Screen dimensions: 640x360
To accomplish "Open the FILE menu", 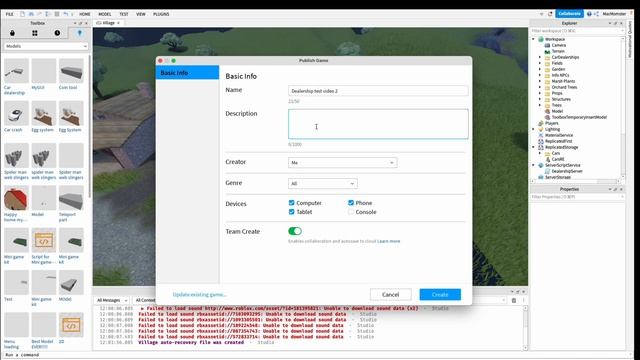I will point(9,14).
